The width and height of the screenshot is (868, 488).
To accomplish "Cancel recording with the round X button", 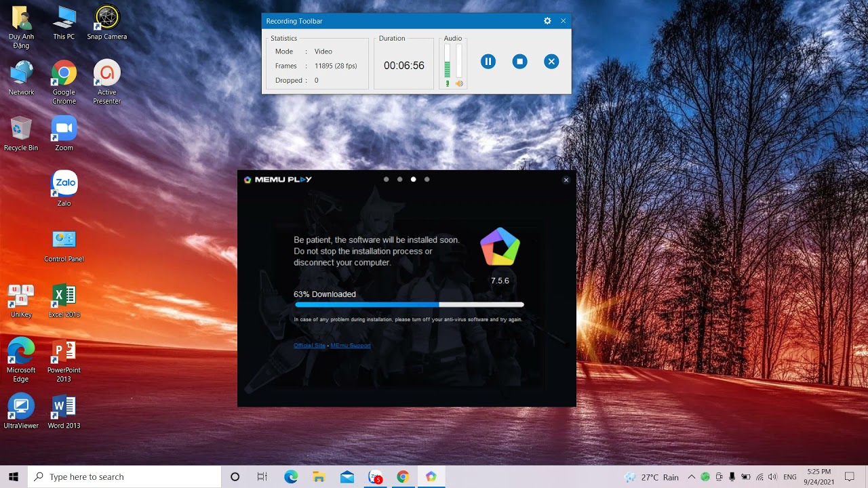I will [x=551, y=62].
